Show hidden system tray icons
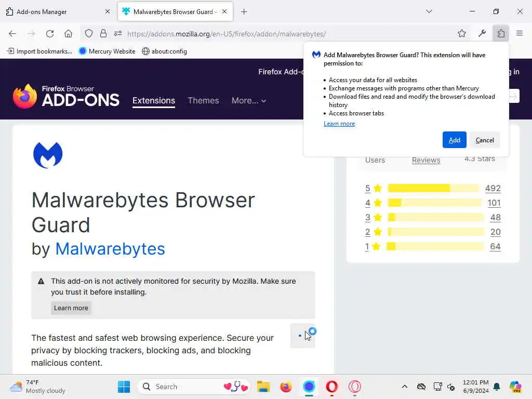 coord(404,387)
